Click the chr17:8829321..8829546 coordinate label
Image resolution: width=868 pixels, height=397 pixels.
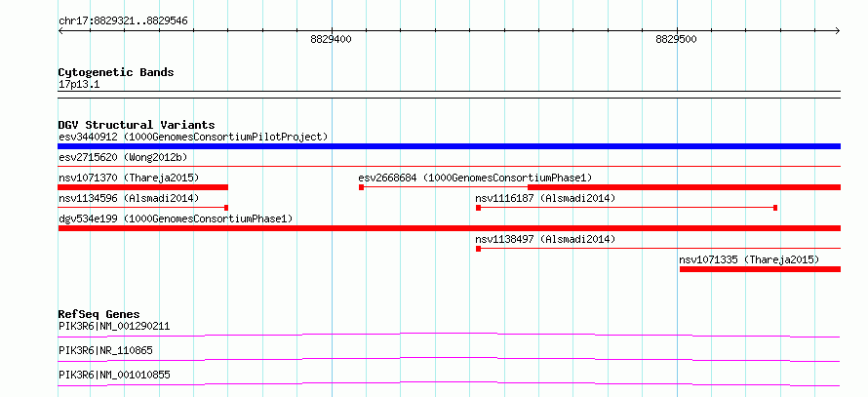coord(123,21)
